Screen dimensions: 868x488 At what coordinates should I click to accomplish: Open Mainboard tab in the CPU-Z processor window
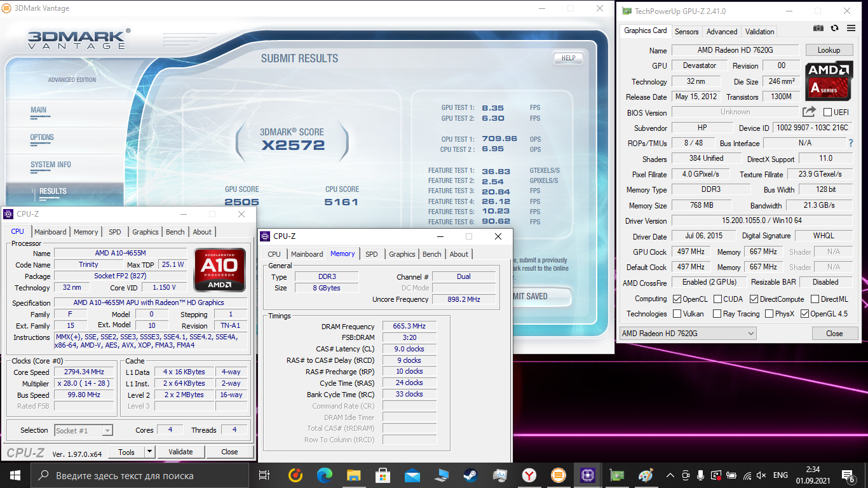coord(50,232)
